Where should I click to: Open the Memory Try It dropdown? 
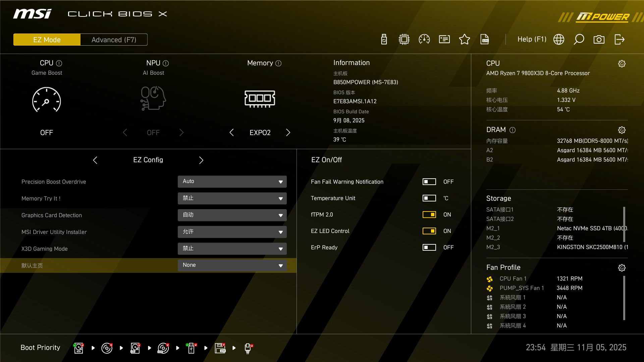click(x=232, y=198)
